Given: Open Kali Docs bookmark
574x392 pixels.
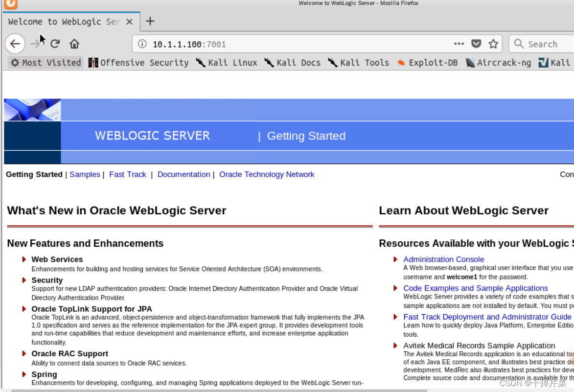Looking at the screenshot, I should click(292, 63).
